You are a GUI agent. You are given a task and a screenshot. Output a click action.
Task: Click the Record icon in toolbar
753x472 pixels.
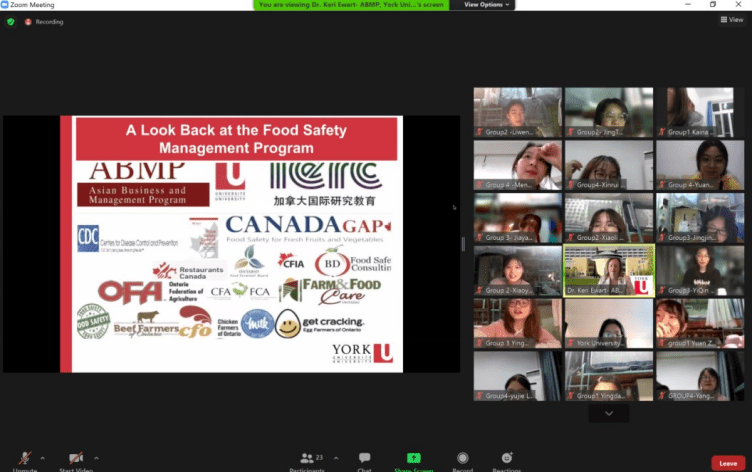[462, 459]
